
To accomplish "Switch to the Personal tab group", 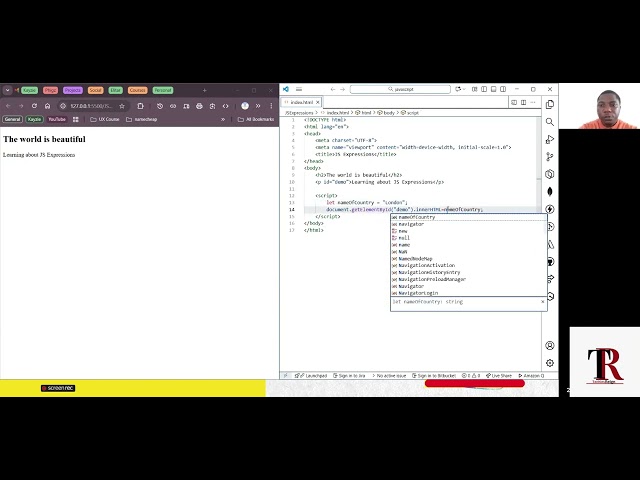I will (x=163, y=90).
